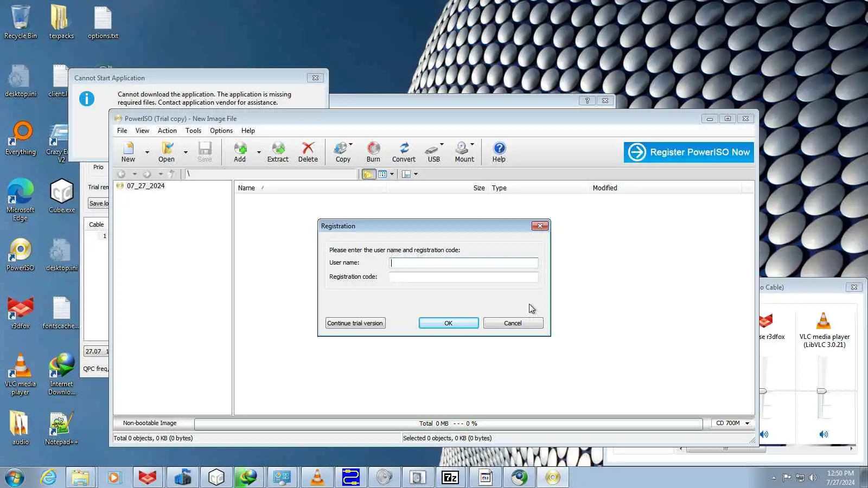
Task: Open the Help menu in the menu bar
Action: (x=248, y=131)
